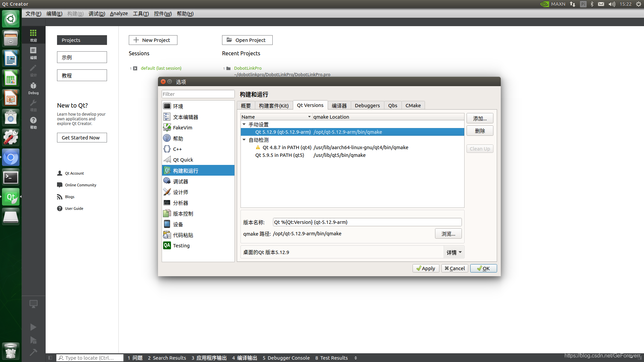Click the 浏览 browse button
The height and width of the screenshot is (362, 644).
pyautogui.click(x=448, y=233)
